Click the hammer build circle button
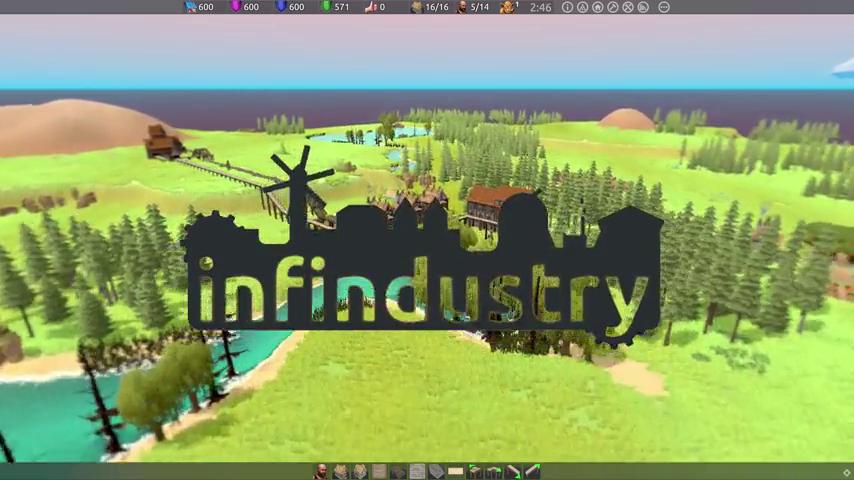 (613, 7)
